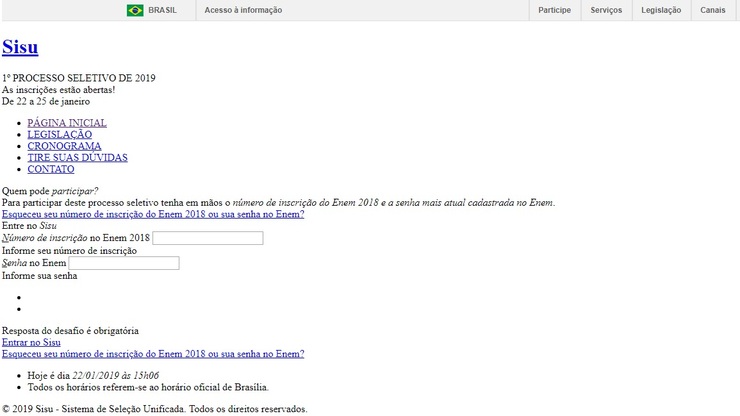
Task: Click the Entrar no Sisu link
Action: (x=31, y=342)
